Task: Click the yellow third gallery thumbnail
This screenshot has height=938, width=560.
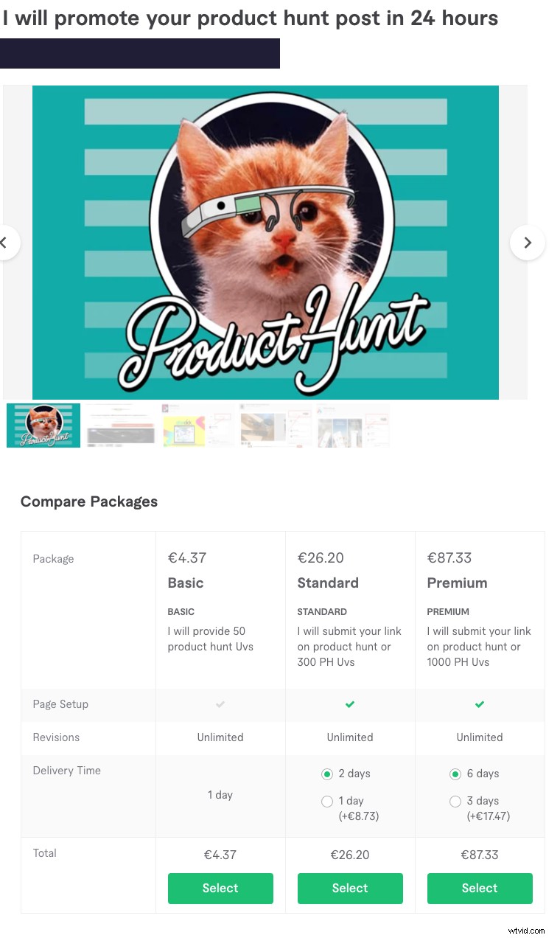Action: coord(197,425)
